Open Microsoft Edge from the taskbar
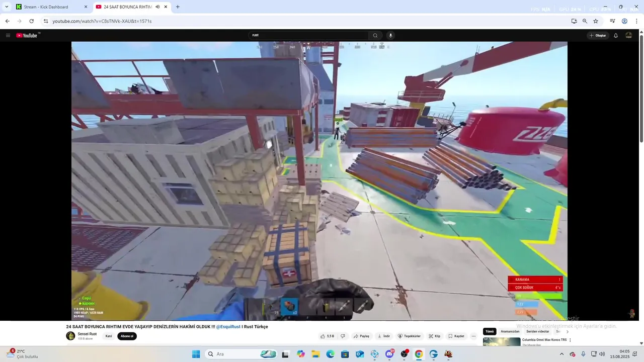Viewport: 644px width, 362px height. (330, 354)
